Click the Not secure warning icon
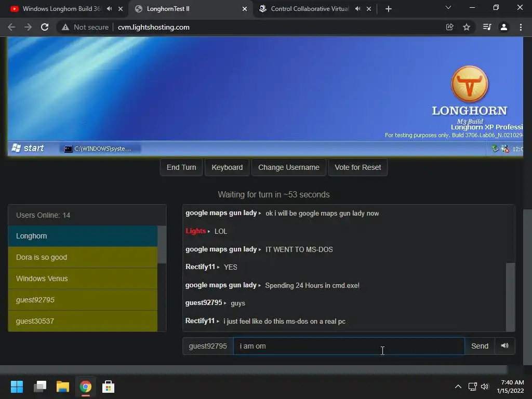The image size is (532, 399). coord(65,27)
